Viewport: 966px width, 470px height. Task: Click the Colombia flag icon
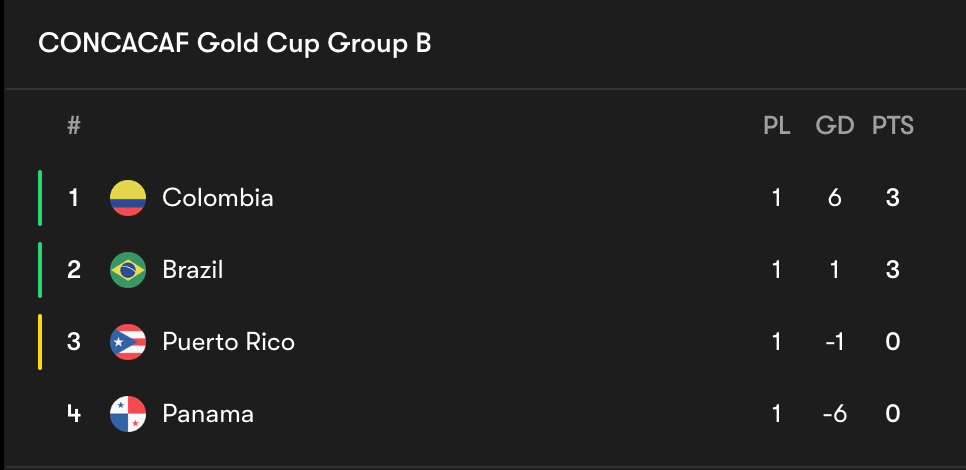(x=128, y=198)
